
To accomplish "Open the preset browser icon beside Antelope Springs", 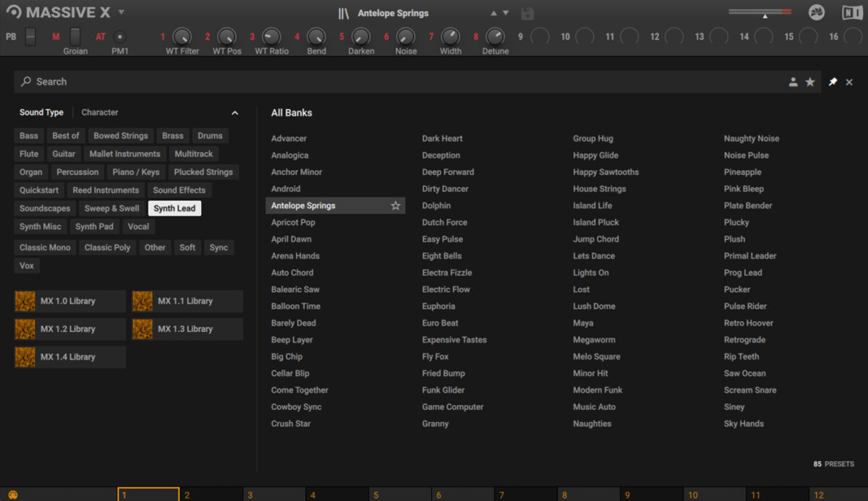I will [344, 13].
